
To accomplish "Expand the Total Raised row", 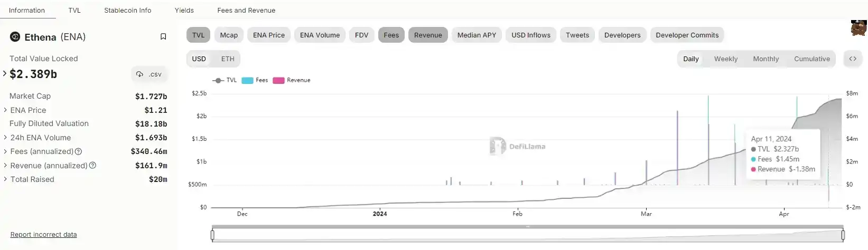I will tap(5, 179).
